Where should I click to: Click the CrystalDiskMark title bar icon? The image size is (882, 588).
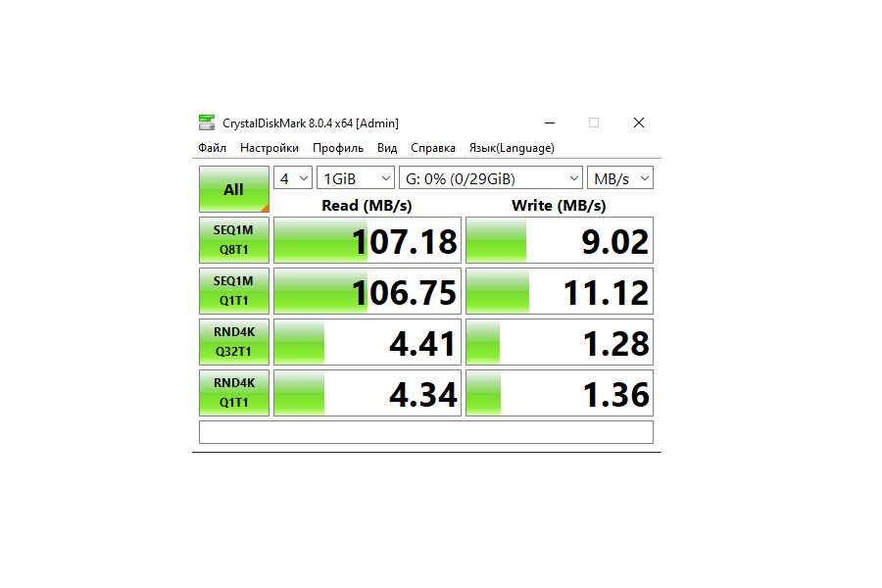[206, 122]
